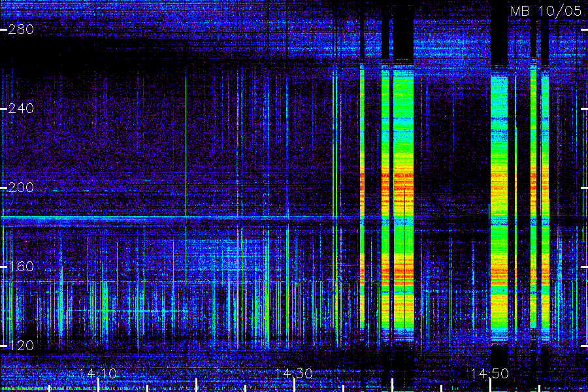The width and height of the screenshot is (588, 392).
Task: Click the 14:10 time axis label
Action: (x=98, y=373)
